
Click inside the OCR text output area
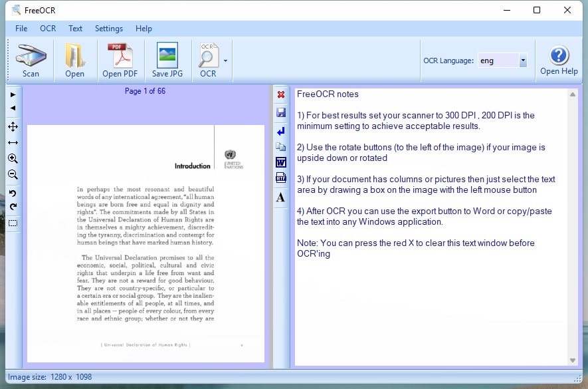(431, 227)
